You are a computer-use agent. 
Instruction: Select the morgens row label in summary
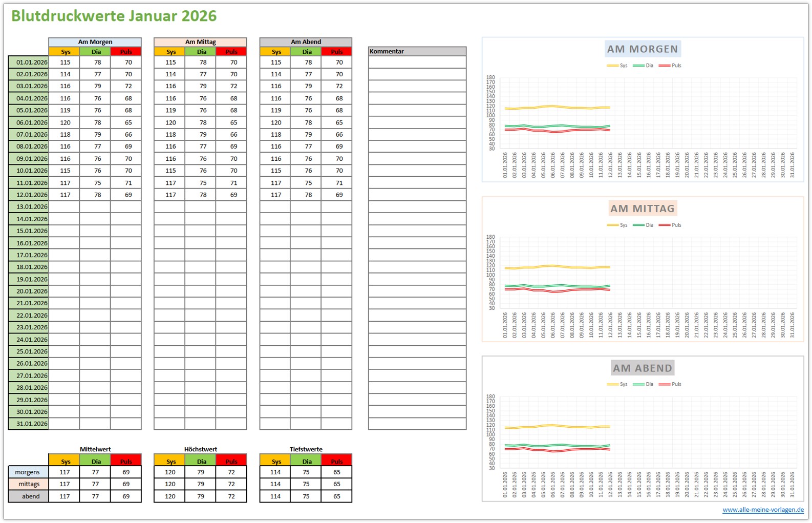tap(28, 472)
